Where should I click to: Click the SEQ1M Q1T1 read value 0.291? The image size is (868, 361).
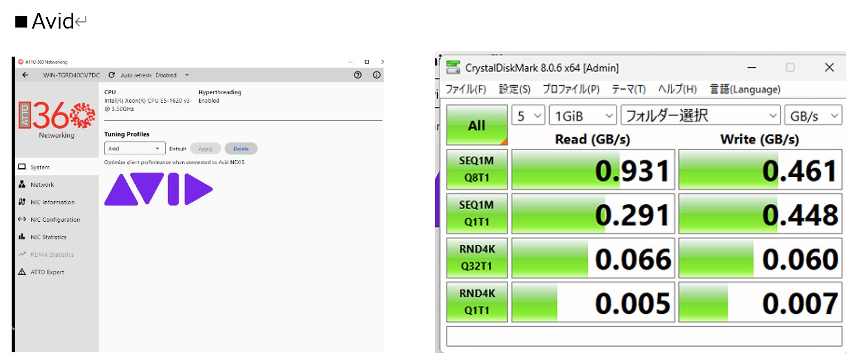coord(593,213)
